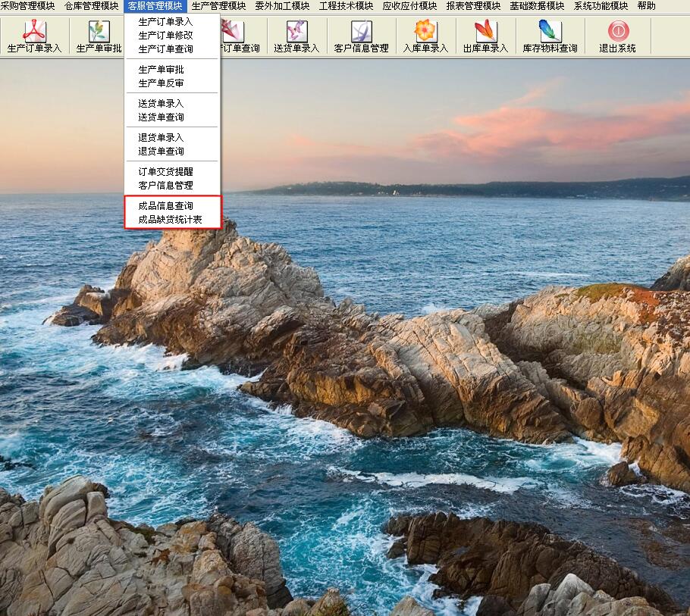The width and height of the screenshot is (690, 616).
Task: Click the 出库单录入 toolbar icon
Action: click(485, 32)
